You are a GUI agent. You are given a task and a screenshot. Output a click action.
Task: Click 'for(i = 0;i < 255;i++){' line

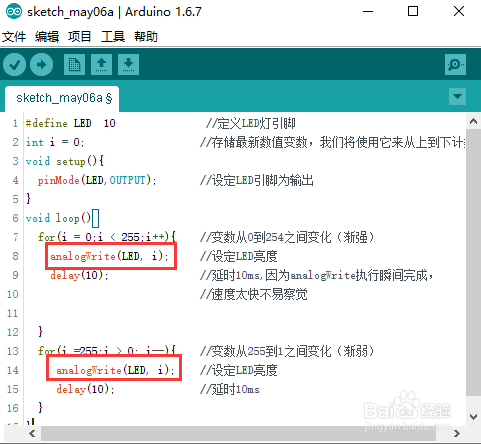107,237
